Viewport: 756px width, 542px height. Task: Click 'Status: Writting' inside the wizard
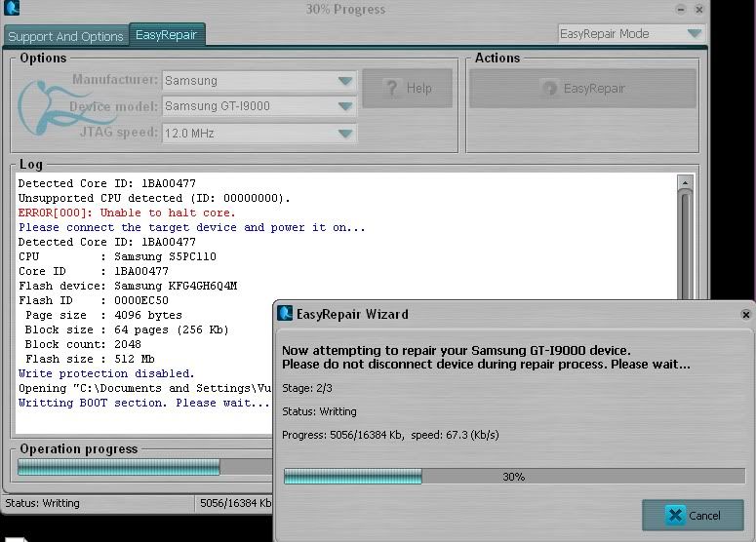pos(319,411)
